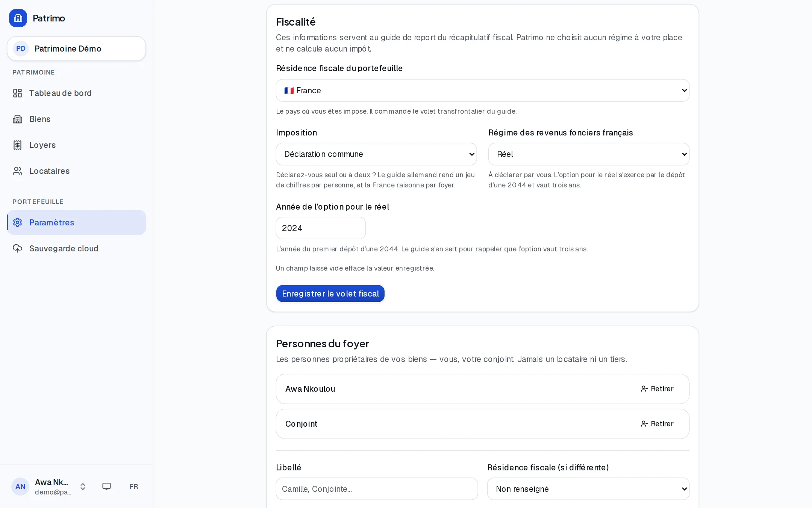The width and height of the screenshot is (812, 508).
Task: Switch theme using the monitor icon
Action: 107,487
